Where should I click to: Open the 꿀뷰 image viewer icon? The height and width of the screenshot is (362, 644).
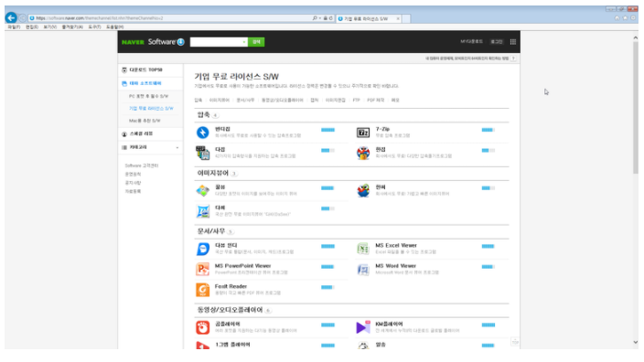[202, 190]
